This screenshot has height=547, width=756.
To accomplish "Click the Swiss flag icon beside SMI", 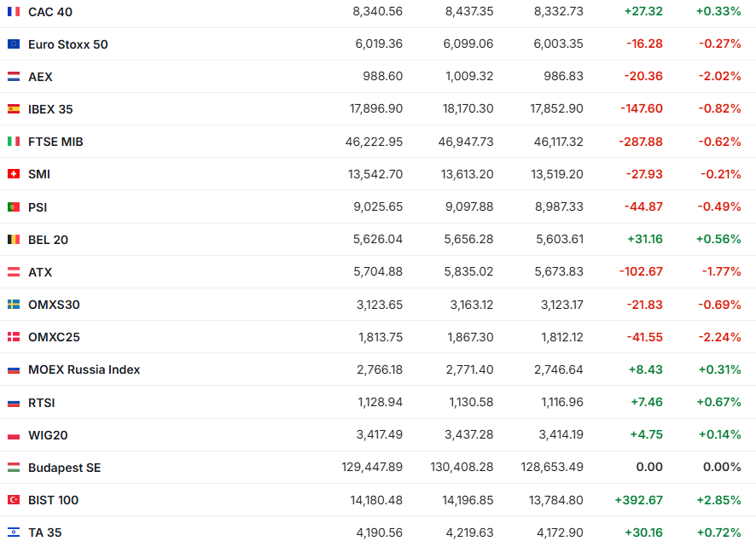I will 14,174.
